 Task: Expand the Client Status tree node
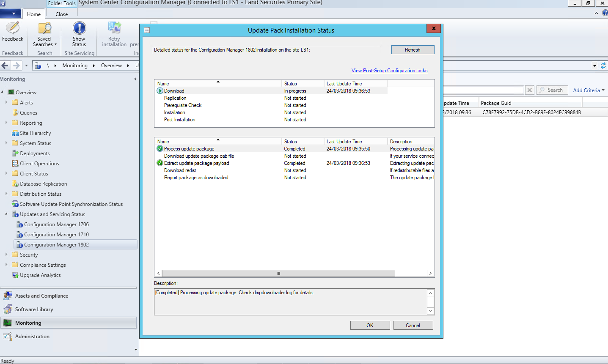(x=6, y=173)
